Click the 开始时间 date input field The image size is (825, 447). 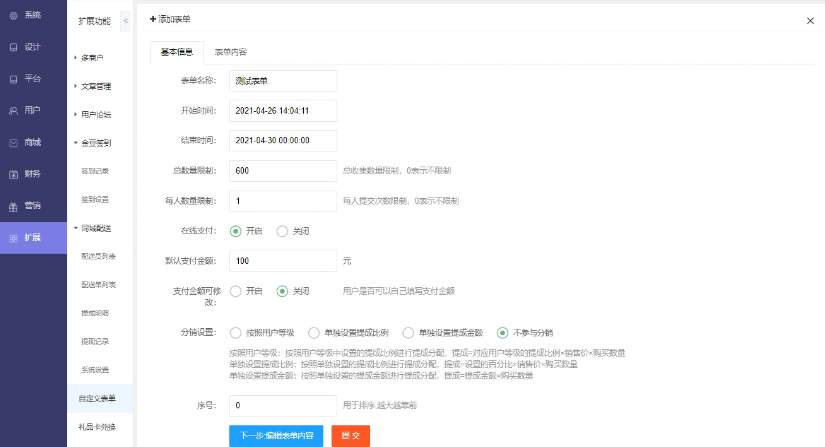pyautogui.click(x=282, y=111)
